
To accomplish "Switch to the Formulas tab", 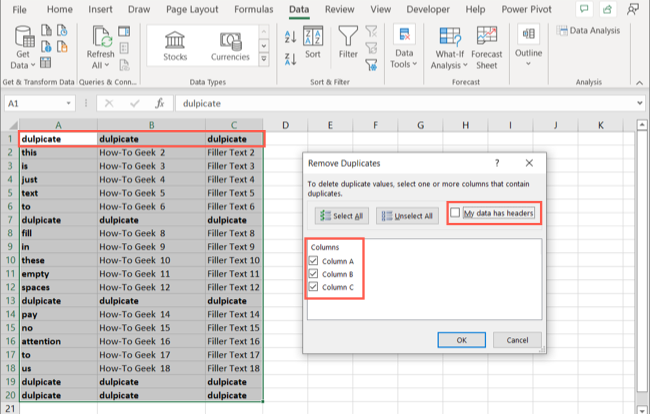I will pyautogui.click(x=253, y=10).
